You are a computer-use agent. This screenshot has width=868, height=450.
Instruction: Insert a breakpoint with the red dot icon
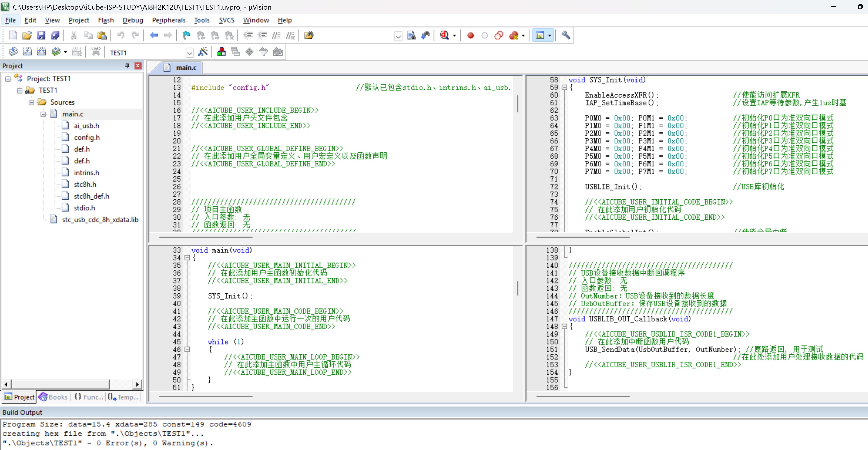471,35
